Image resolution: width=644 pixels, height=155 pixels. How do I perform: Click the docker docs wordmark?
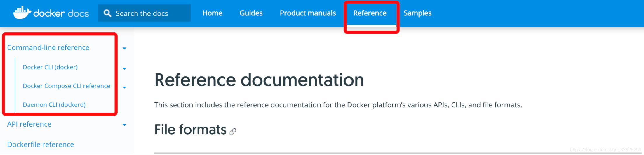(x=61, y=13)
